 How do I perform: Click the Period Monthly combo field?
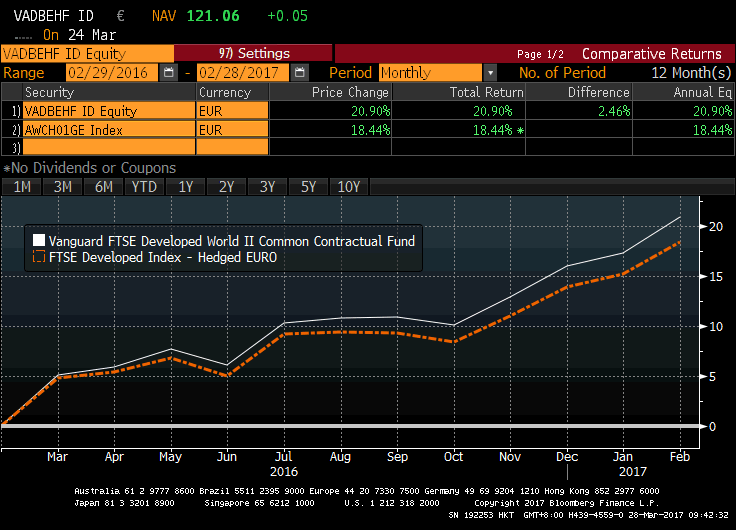click(430, 73)
